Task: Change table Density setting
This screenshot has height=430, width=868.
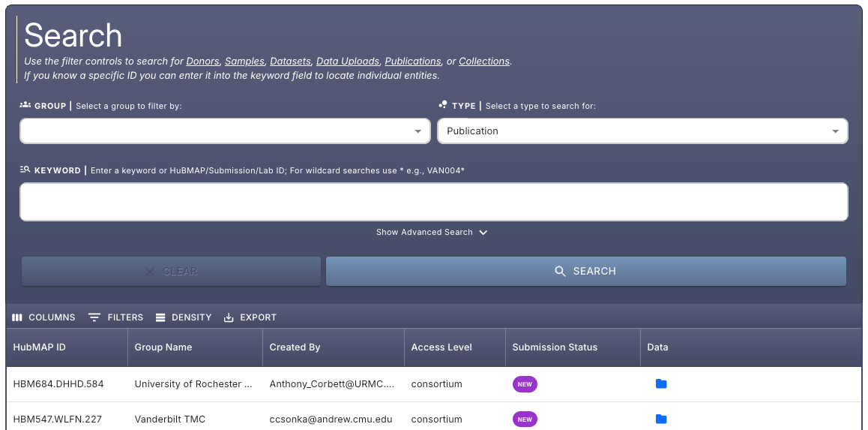Action: (x=184, y=317)
